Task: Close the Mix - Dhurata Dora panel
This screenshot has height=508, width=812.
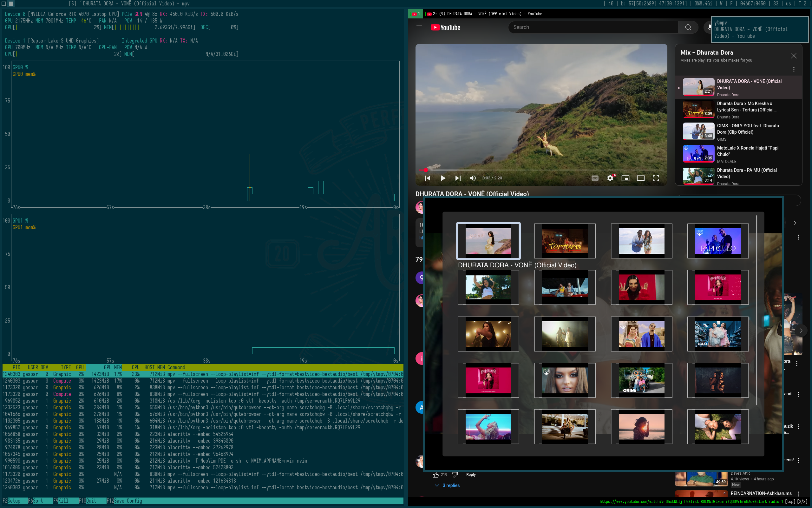Action: point(794,56)
